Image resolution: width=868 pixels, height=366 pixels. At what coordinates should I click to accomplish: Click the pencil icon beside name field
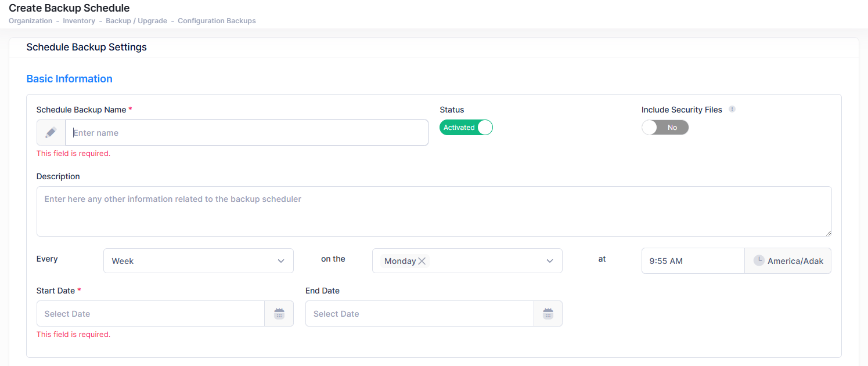[x=51, y=133]
